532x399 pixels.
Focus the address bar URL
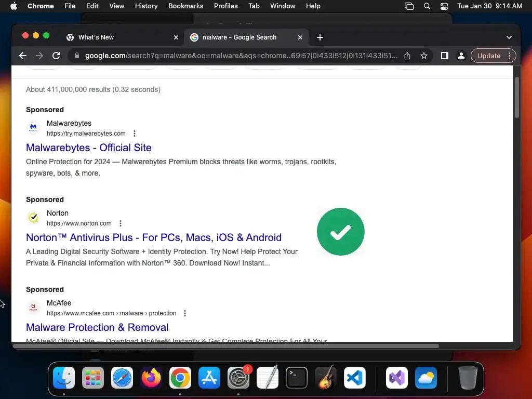click(x=241, y=56)
